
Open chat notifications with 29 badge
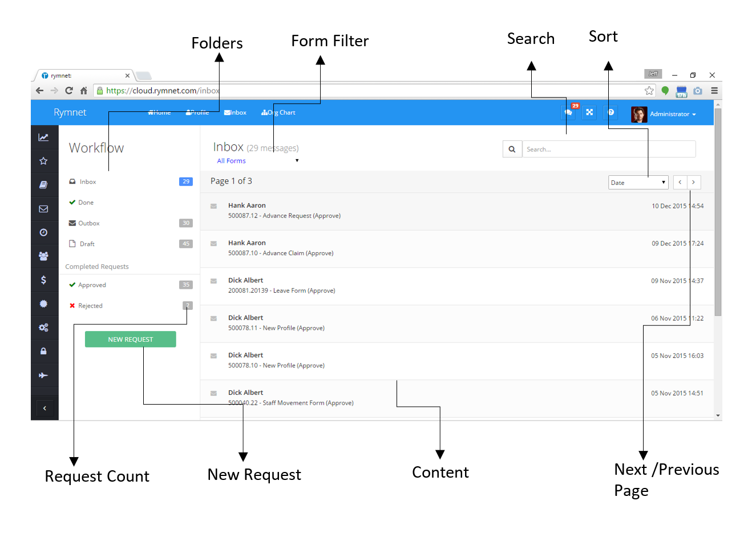568,112
